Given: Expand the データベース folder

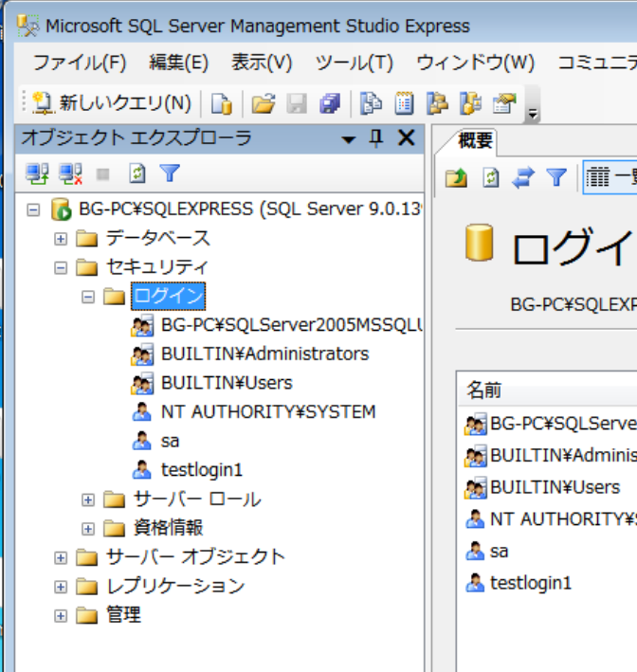Looking at the screenshot, I should pyautogui.click(x=61, y=239).
